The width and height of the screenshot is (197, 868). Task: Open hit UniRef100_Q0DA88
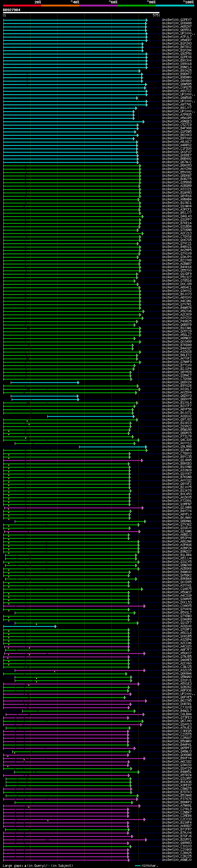pos(176,23)
